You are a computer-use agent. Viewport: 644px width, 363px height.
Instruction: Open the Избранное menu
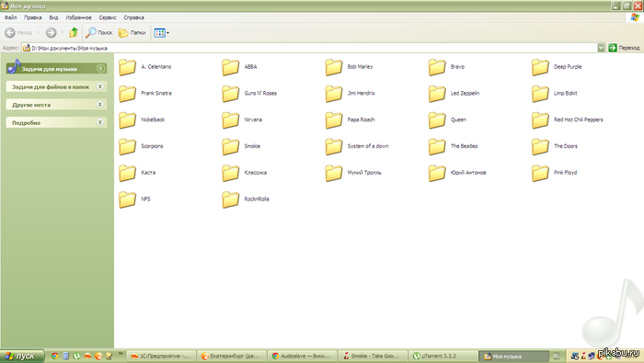(x=78, y=17)
